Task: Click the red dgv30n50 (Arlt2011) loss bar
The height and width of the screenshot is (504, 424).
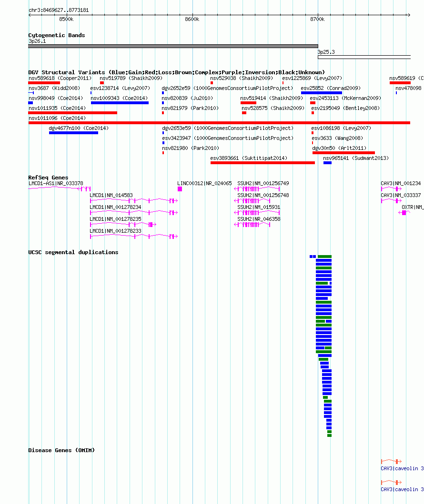Action: tap(343, 153)
